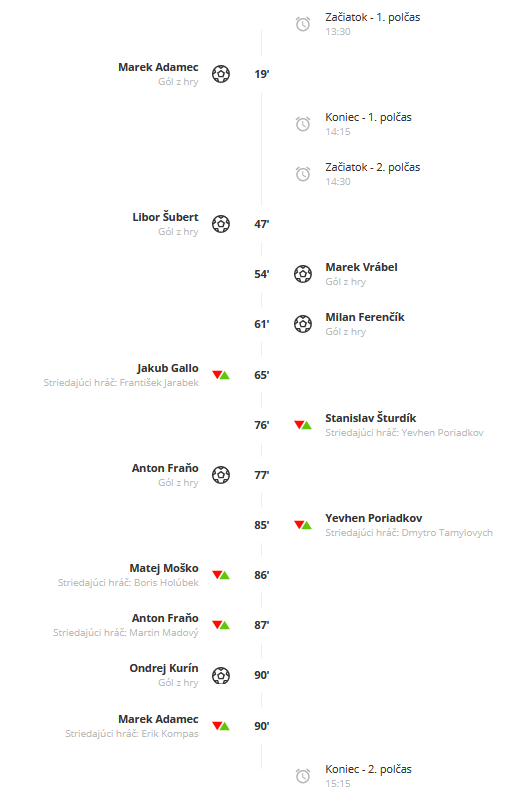
Task: Click substitution icon beside Yevhen Poriadkov
Action: click(303, 525)
